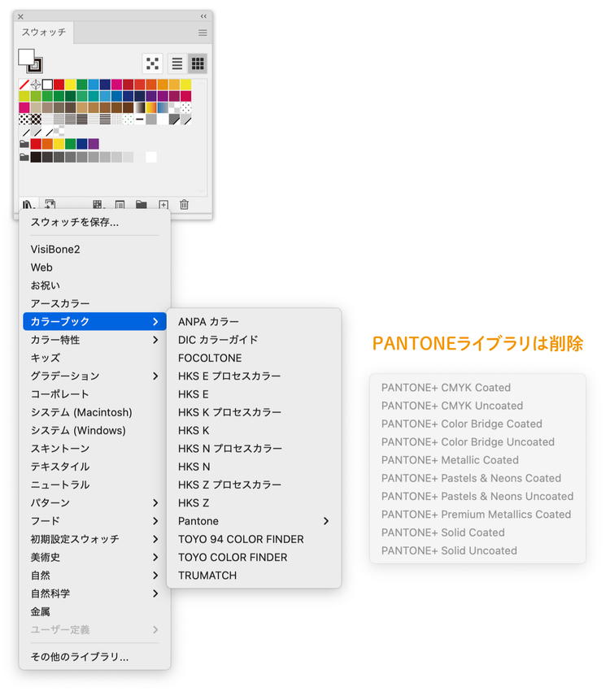Expand the フード submenu
Screen dimensions: 610x700
94,521
